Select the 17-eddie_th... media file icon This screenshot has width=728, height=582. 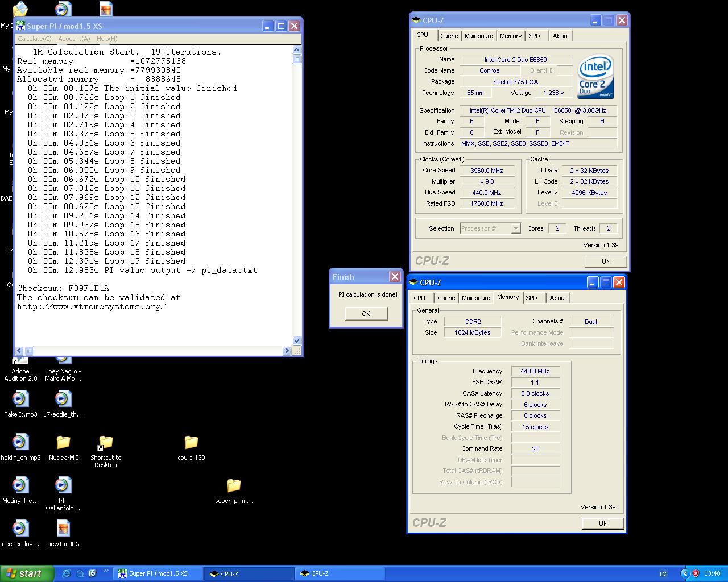tap(63, 404)
